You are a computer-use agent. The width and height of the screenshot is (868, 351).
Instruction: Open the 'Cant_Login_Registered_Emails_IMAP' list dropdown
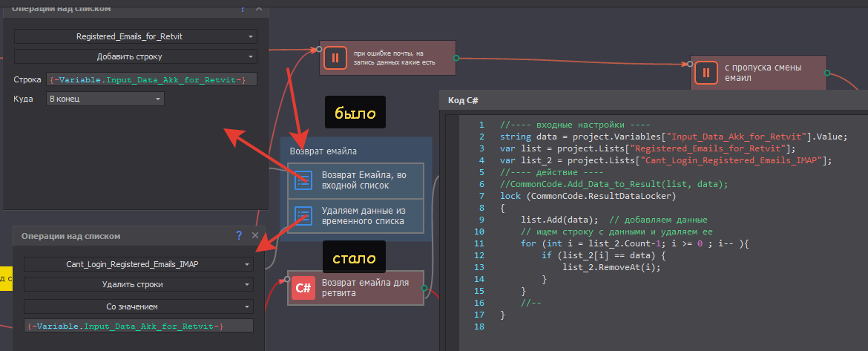(139, 263)
